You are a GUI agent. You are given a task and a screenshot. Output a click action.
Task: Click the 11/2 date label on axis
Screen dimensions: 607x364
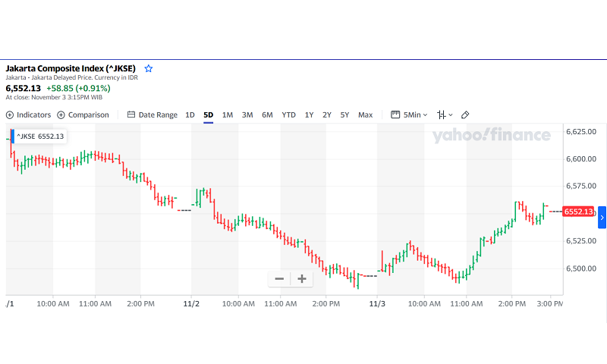click(x=191, y=303)
